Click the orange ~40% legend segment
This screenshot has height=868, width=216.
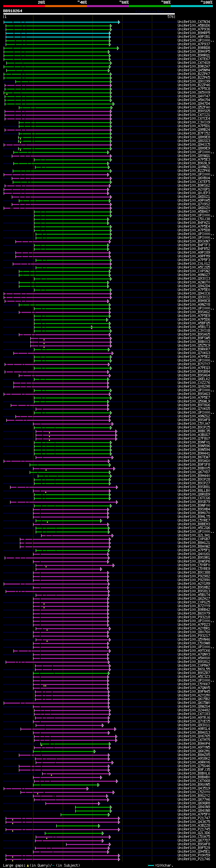click(x=66, y=6)
